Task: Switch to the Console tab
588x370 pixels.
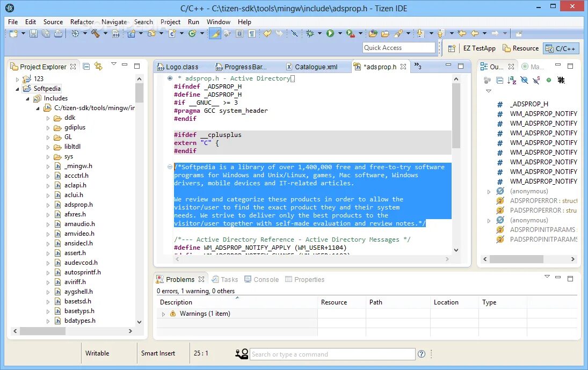Action: 262,280
